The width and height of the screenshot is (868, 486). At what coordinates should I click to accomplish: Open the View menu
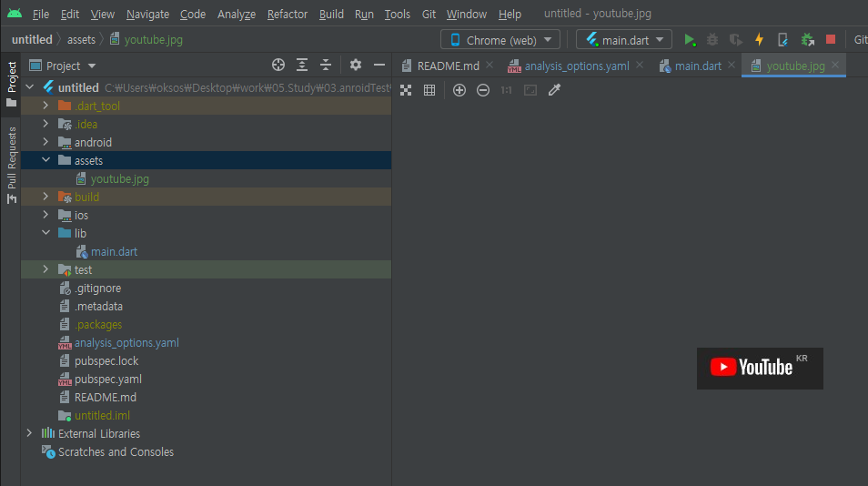(103, 15)
